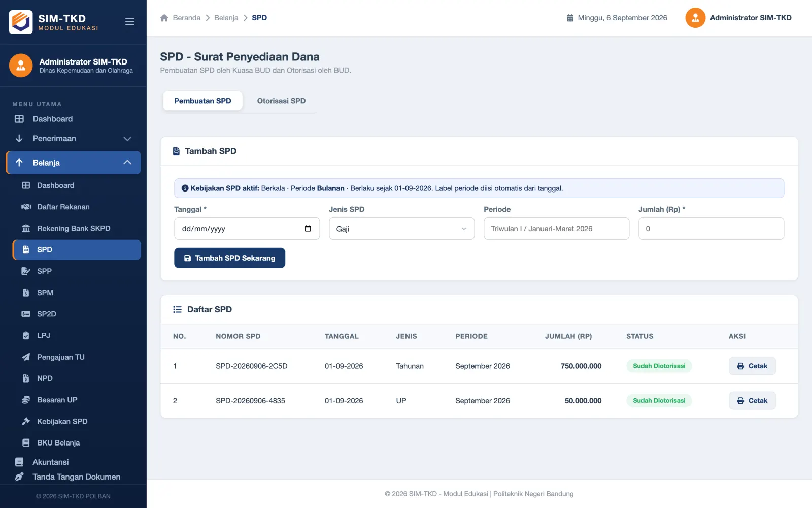Focus the Tanggal date input field
The width and height of the screenshot is (812, 508).
tap(247, 229)
